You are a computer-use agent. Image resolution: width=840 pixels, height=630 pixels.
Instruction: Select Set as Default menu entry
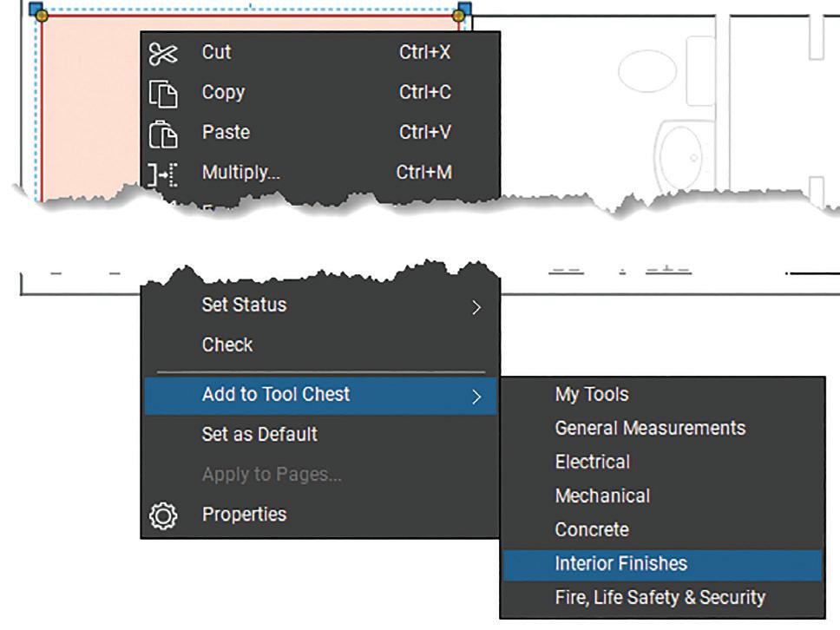click(259, 434)
